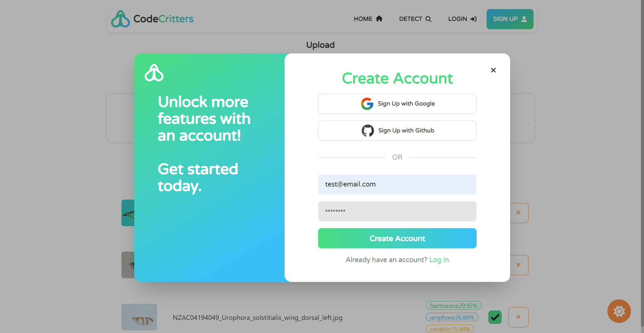Focus the email field with test@email.com
This screenshot has height=333, width=644.
click(397, 184)
